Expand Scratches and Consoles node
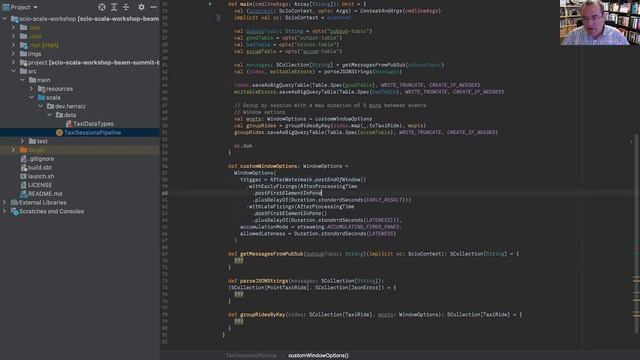640x360 pixels. (x=4, y=211)
